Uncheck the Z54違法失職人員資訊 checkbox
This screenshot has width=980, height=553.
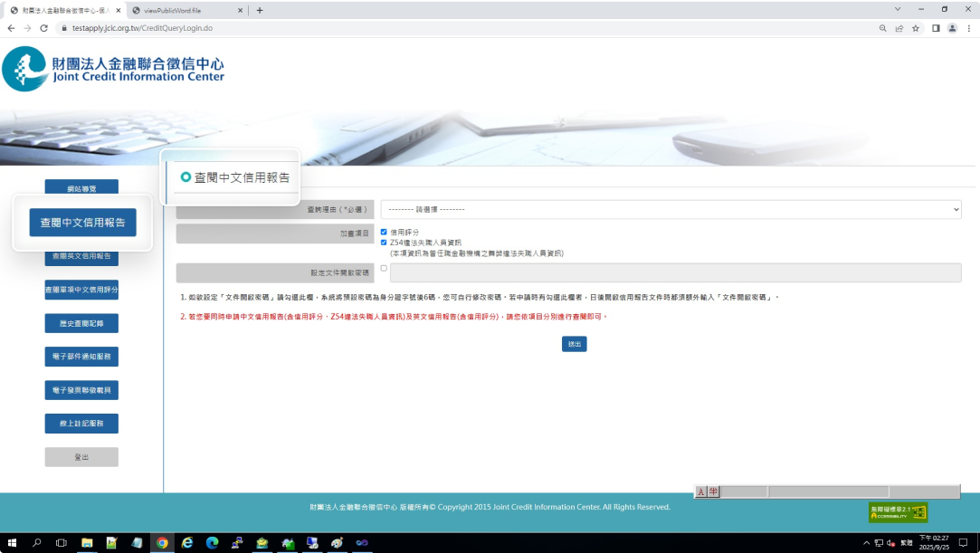pyautogui.click(x=384, y=243)
